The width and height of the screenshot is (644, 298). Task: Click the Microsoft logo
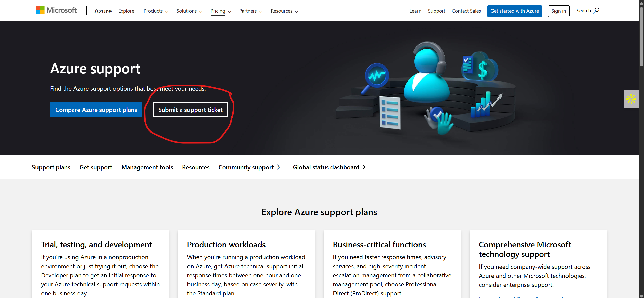coord(56,10)
